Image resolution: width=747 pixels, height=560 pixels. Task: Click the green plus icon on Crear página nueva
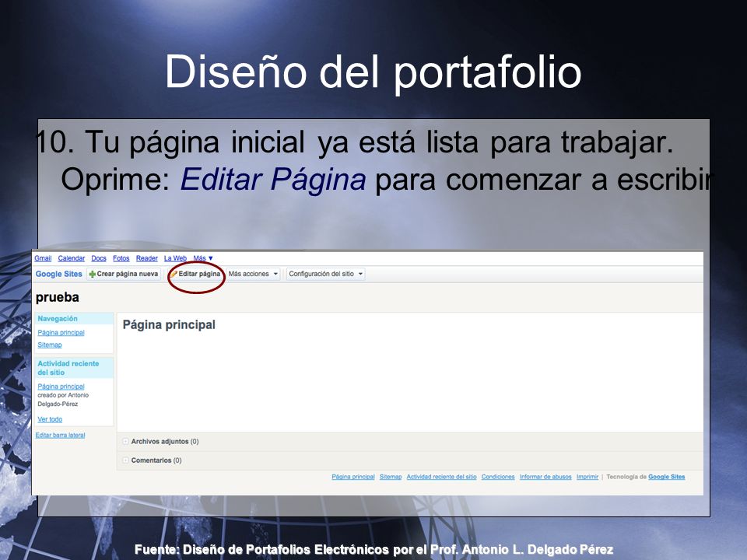click(93, 275)
